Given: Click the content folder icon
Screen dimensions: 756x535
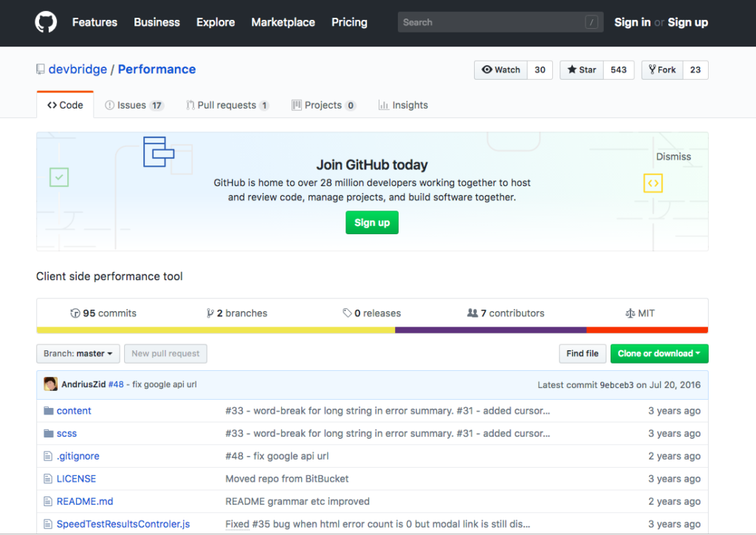Looking at the screenshot, I should point(48,411).
